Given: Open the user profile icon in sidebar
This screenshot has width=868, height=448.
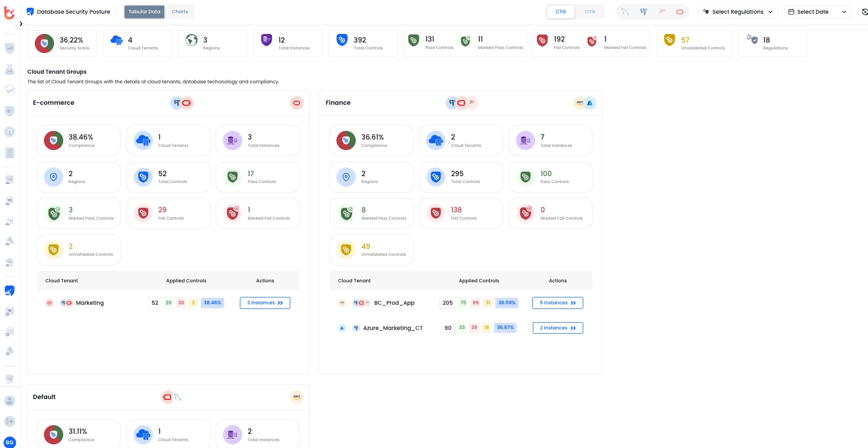Looking at the screenshot, I should [10, 401].
